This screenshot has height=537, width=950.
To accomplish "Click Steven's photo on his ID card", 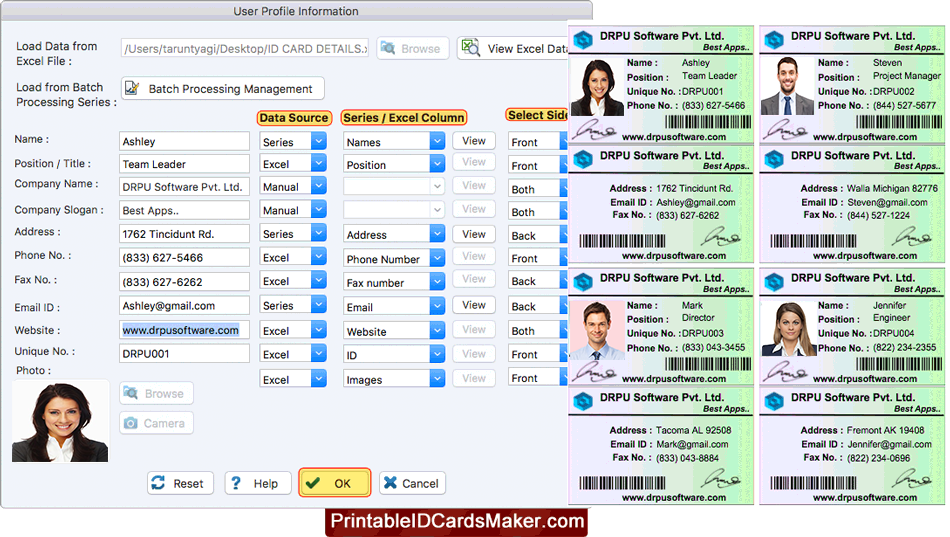I will [x=787, y=85].
